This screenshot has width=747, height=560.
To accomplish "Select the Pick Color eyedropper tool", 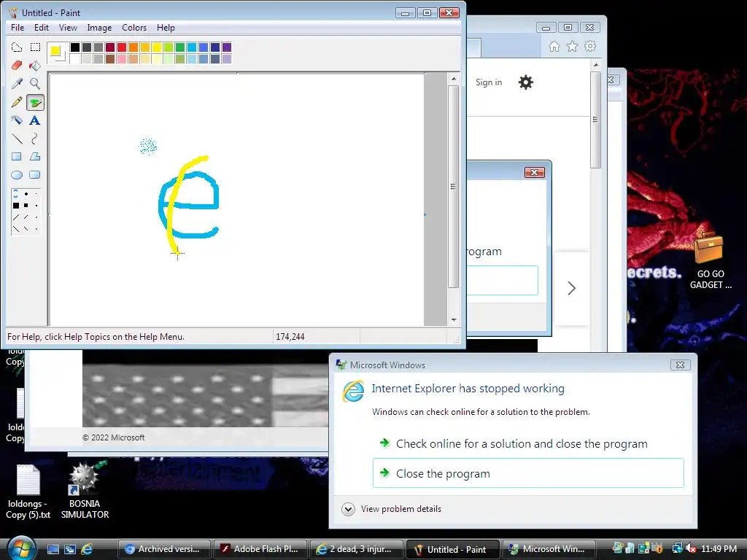I will [17, 83].
